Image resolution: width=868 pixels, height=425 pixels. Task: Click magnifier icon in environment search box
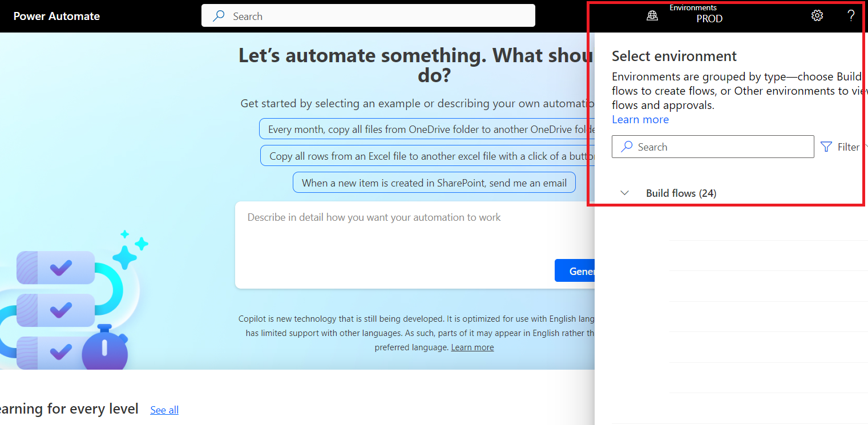tap(627, 147)
